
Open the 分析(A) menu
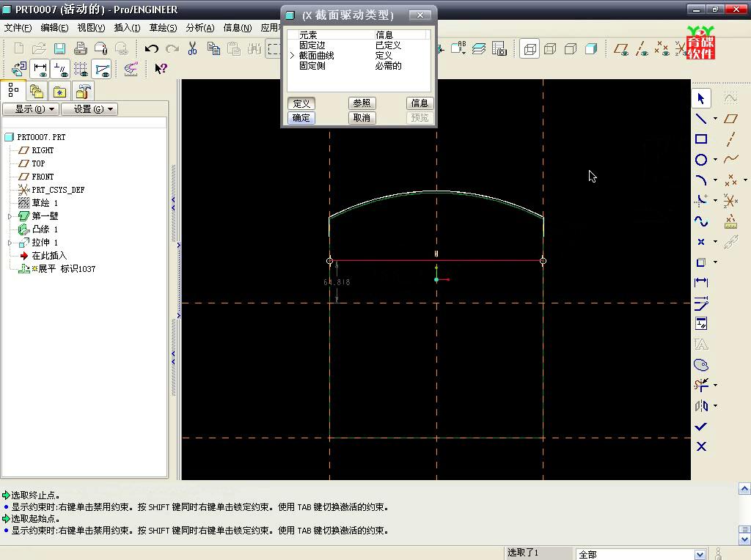coord(199,28)
